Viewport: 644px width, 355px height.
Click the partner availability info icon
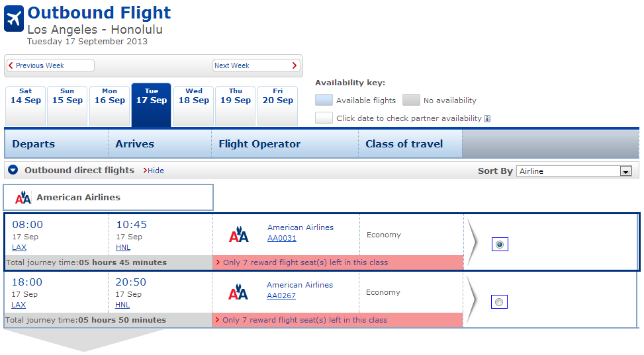[x=487, y=118]
